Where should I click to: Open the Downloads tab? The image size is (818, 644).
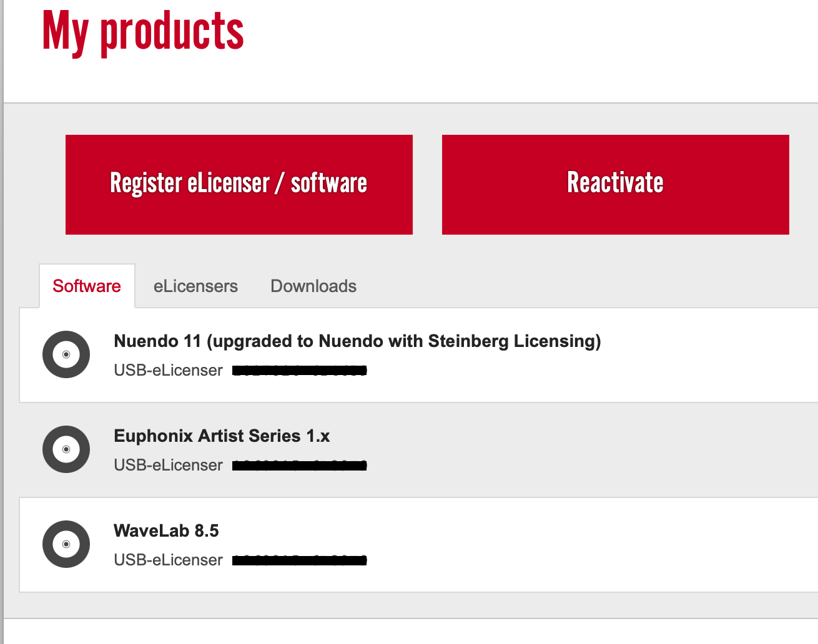(313, 286)
